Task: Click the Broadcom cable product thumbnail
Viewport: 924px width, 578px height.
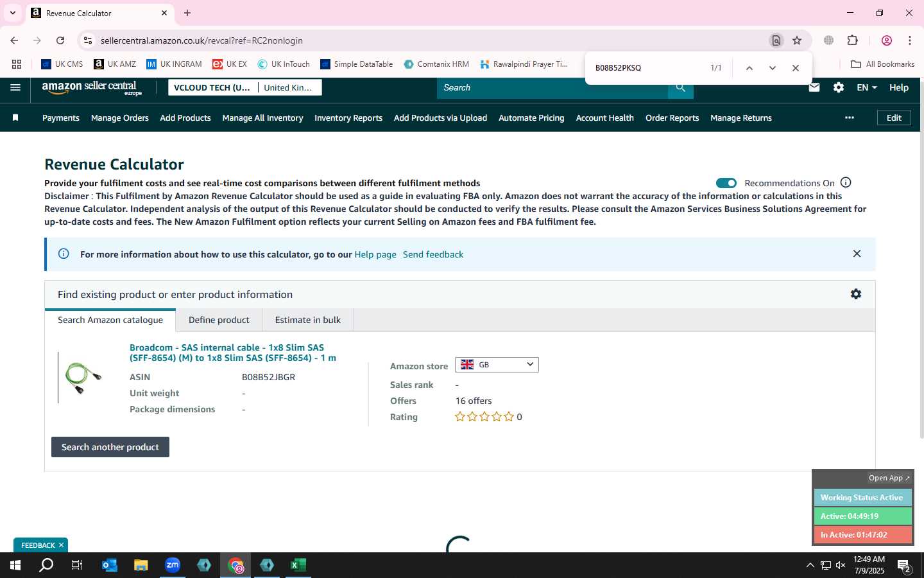Action: [x=83, y=378]
